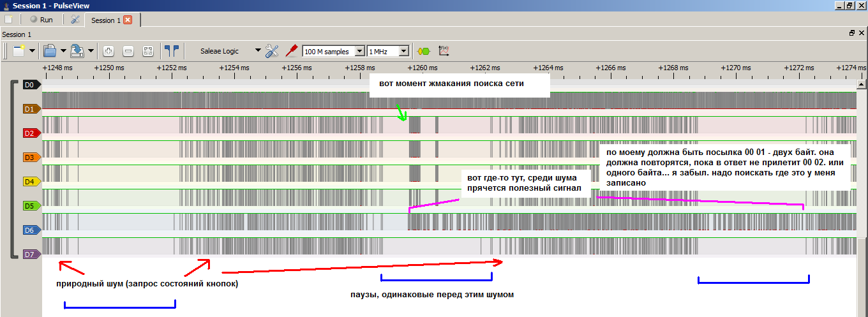Image resolution: width=868 pixels, height=317 pixels.
Task: Click the +1260 ms ruler mark
Action: click(x=422, y=67)
